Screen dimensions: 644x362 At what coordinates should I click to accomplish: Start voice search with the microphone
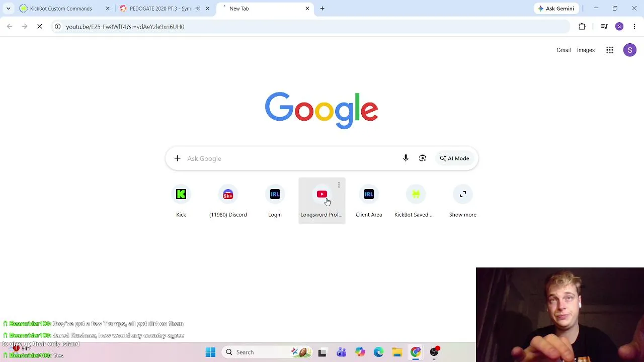tap(406, 158)
